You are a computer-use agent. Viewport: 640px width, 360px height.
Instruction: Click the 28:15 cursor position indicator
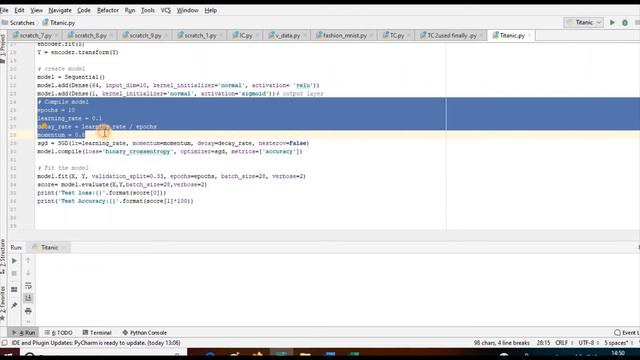tap(543, 343)
